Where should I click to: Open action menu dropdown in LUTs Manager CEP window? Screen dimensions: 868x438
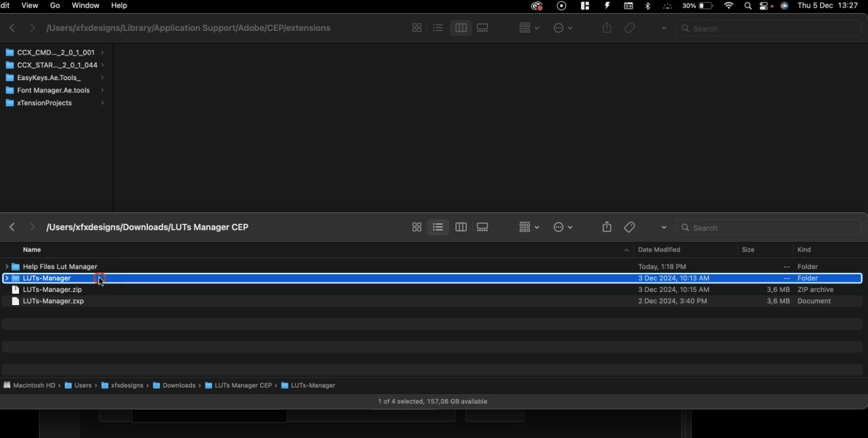tap(563, 227)
